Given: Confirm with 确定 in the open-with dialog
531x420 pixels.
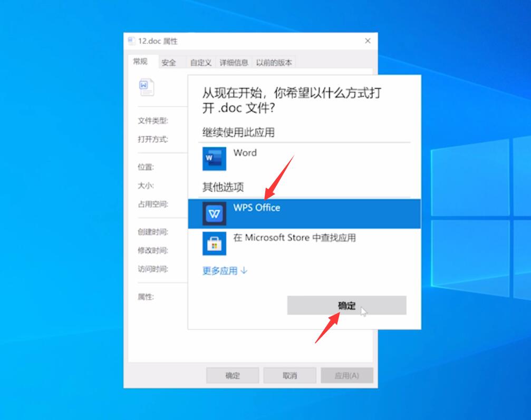Looking at the screenshot, I should tap(346, 306).
